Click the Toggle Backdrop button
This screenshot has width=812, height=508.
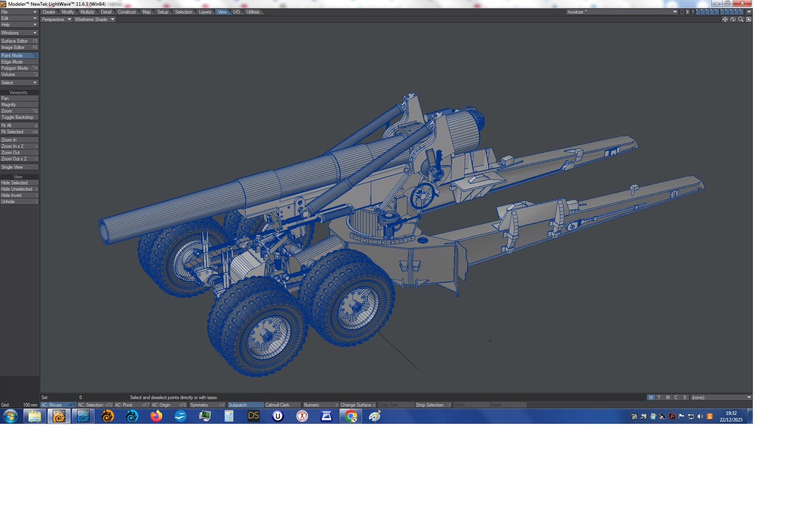tap(19, 118)
